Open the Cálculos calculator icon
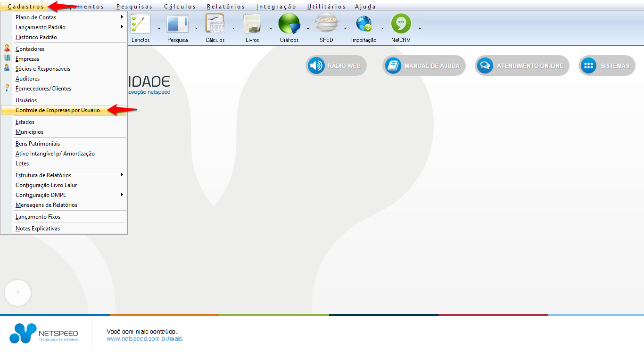The width and height of the screenshot is (644, 352). pyautogui.click(x=215, y=25)
